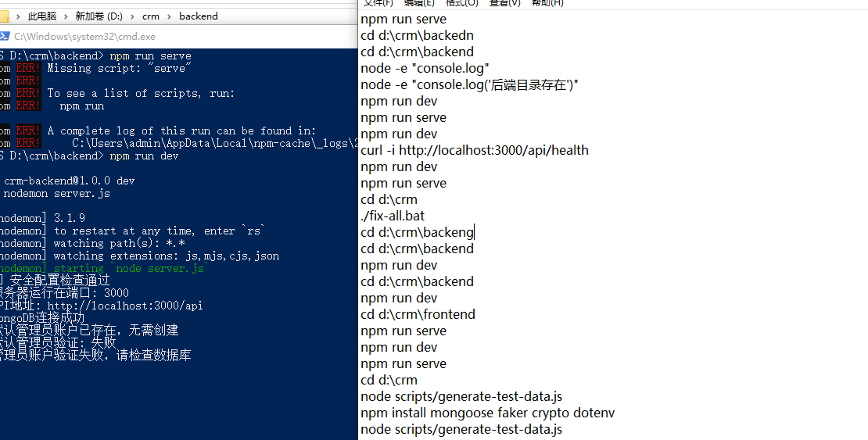Viewport: 868px width, 440px height.
Task: Click the cmd.exe window title text
Action: click(84, 37)
